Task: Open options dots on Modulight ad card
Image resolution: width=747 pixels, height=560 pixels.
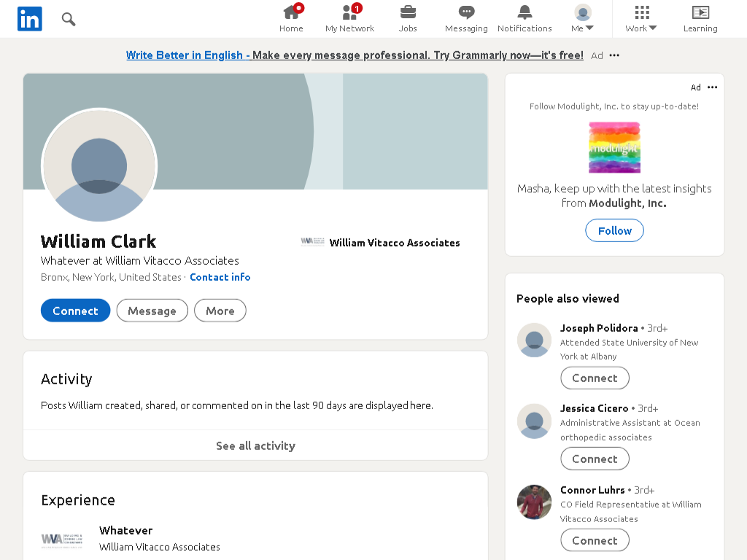Action: pos(712,87)
